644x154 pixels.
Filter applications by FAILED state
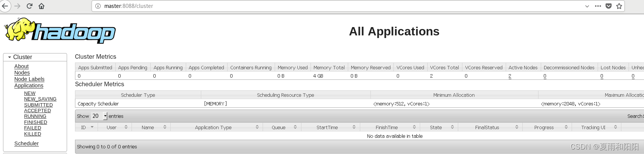(32, 128)
